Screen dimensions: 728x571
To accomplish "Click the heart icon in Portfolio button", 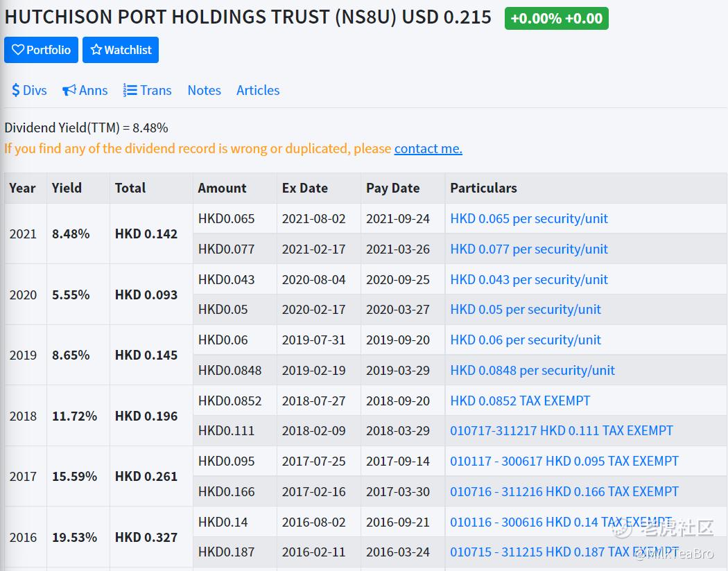I will point(17,50).
